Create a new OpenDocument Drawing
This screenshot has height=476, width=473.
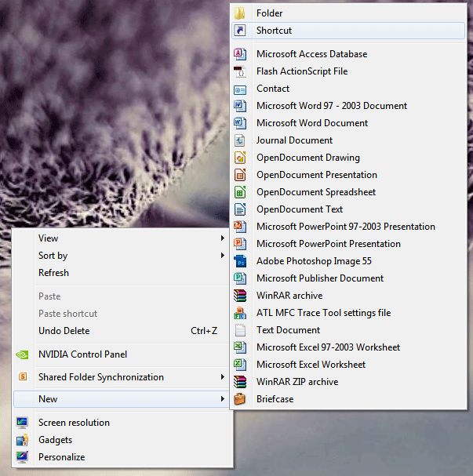coord(348,158)
